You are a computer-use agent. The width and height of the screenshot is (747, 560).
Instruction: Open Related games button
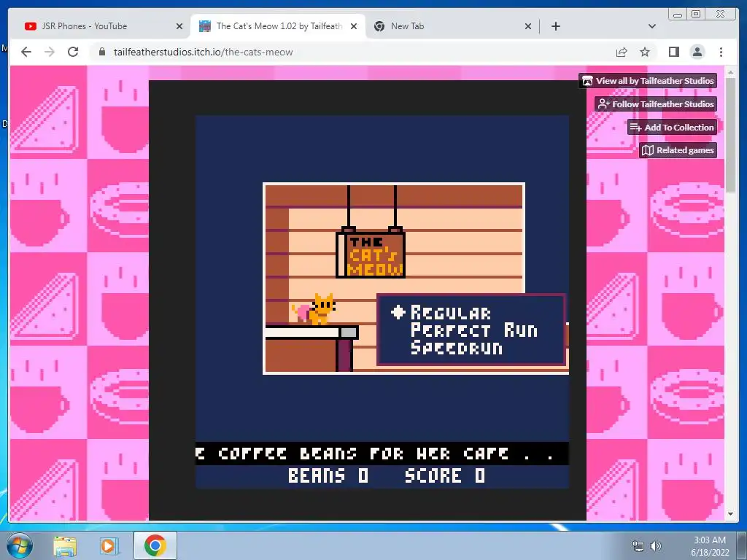[x=678, y=150]
